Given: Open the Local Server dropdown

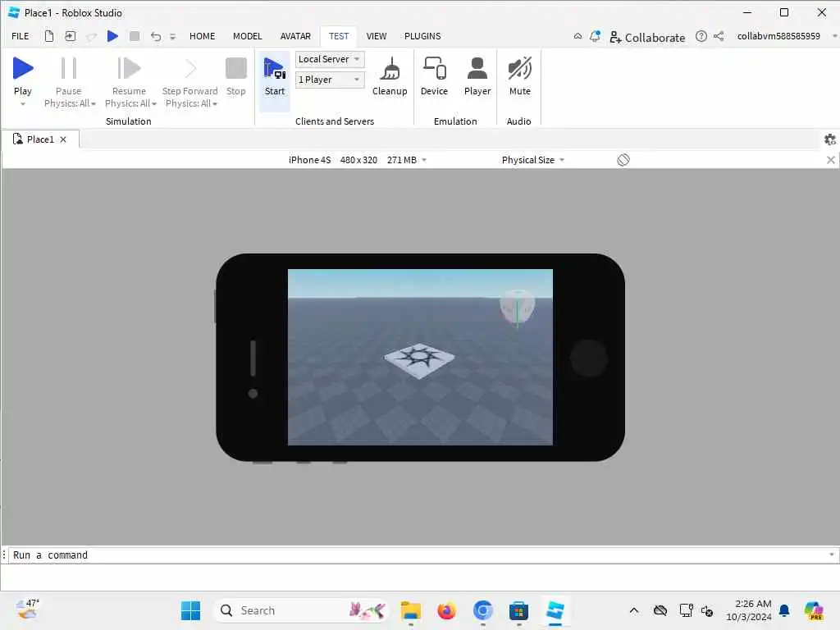Looking at the screenshot, I should pos(330,59).
